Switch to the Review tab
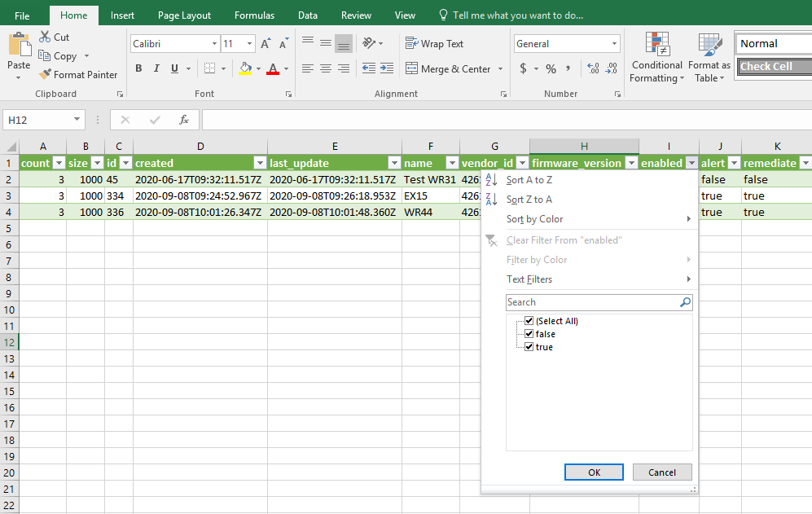The height and width of the screenshot is (514, 812). 356,15
